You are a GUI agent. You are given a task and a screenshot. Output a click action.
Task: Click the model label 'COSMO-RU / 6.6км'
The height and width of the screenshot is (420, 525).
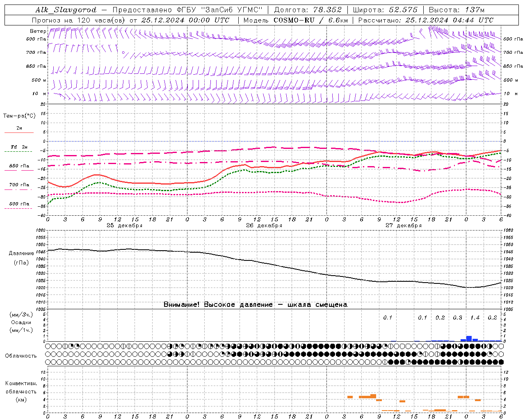tap(311, 20)
